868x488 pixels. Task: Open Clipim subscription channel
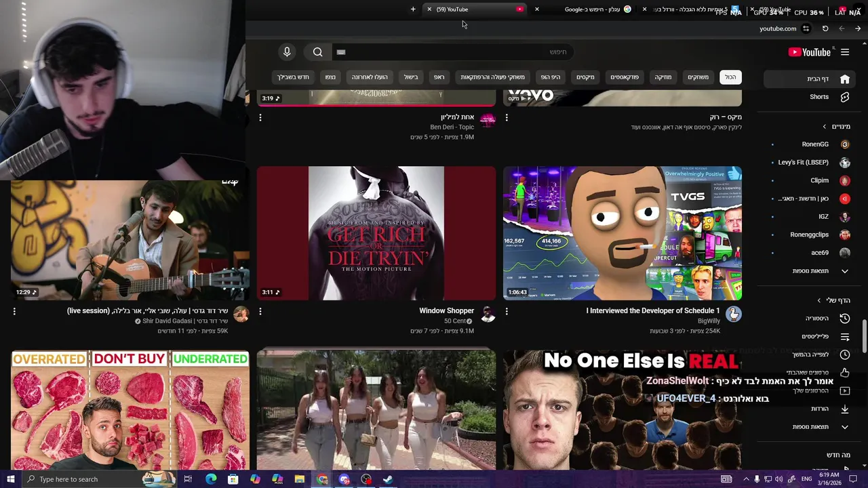(x=810, y=181)
